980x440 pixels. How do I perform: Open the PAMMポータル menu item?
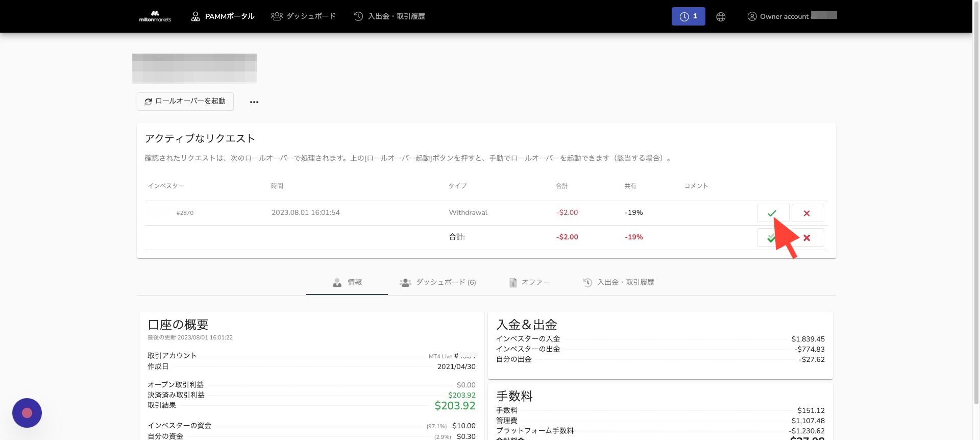223,16
